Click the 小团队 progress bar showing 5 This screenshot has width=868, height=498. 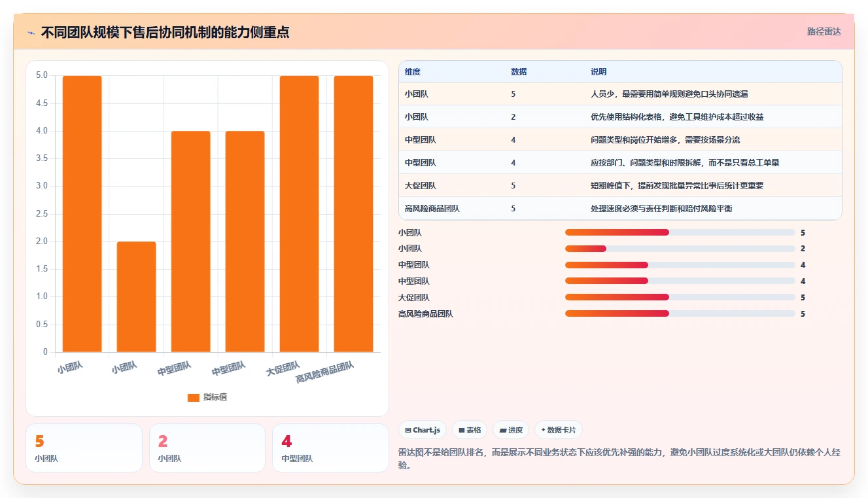[x=680, y=232]
